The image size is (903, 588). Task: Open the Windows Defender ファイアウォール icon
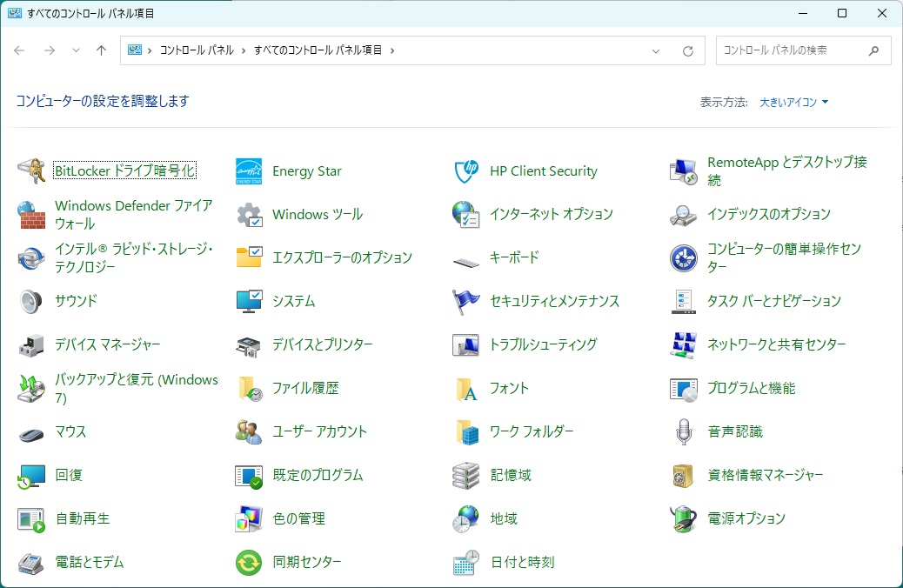[x=31, y=214]
